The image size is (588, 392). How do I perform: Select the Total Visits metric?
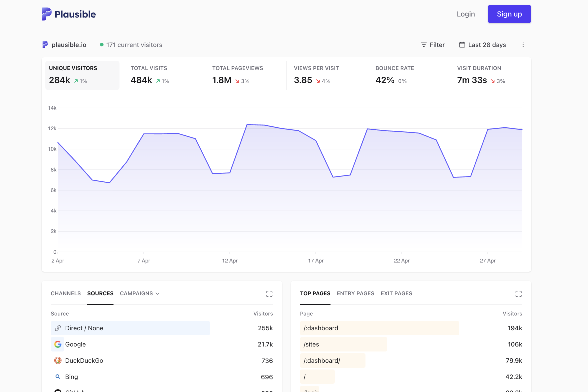click(x=164, y=75)
